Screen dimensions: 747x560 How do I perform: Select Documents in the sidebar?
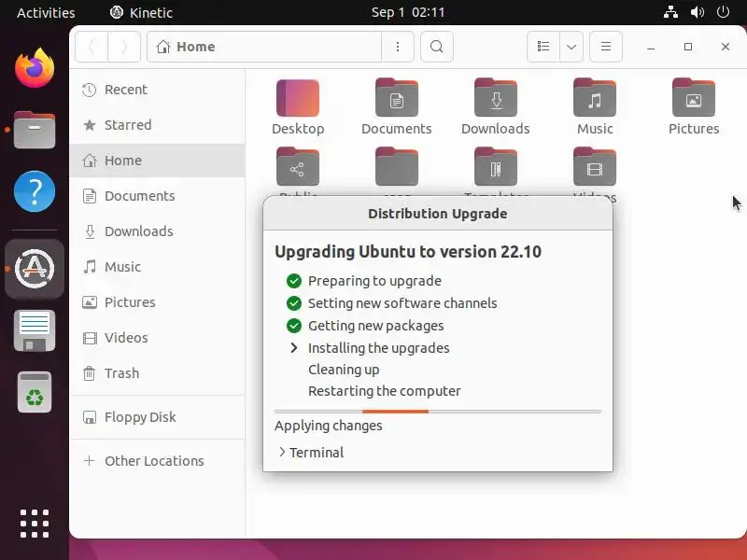(157, 196)
